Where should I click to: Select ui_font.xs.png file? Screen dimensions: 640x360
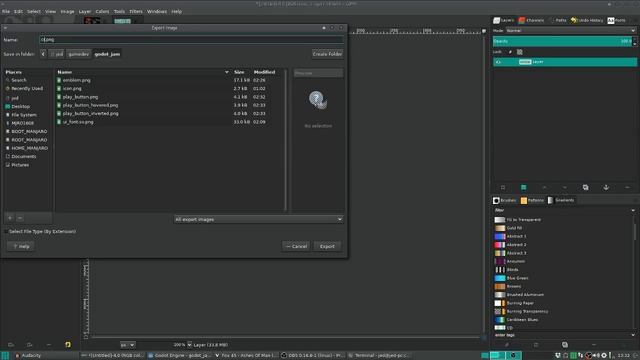tap(78, 122)
